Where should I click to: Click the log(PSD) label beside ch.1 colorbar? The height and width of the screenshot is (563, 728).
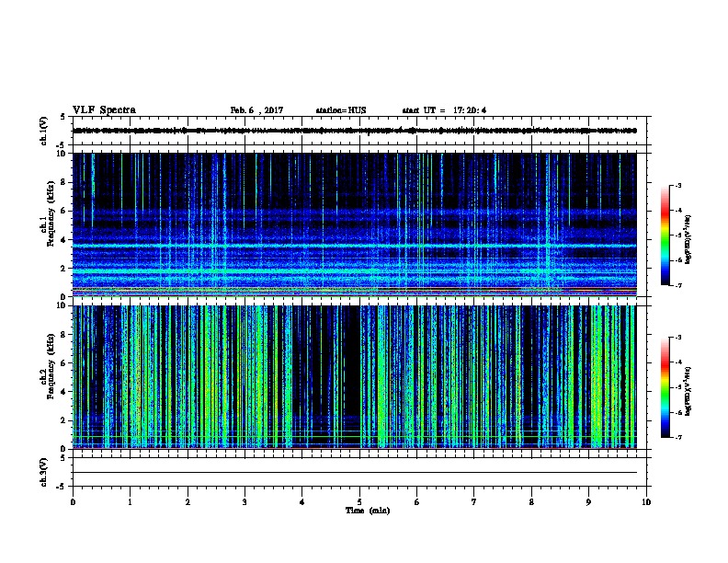tap(688, 239)
